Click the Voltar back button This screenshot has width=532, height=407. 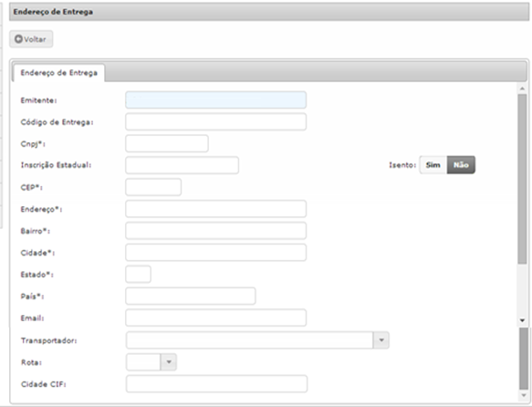[31, 39]
